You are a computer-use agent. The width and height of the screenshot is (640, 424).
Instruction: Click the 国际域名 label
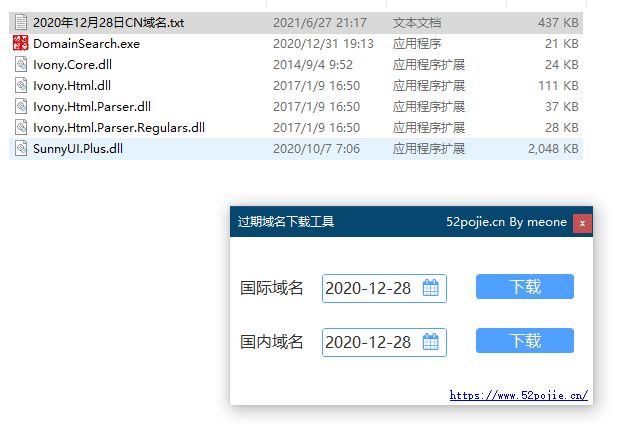(x=271, y=288)
